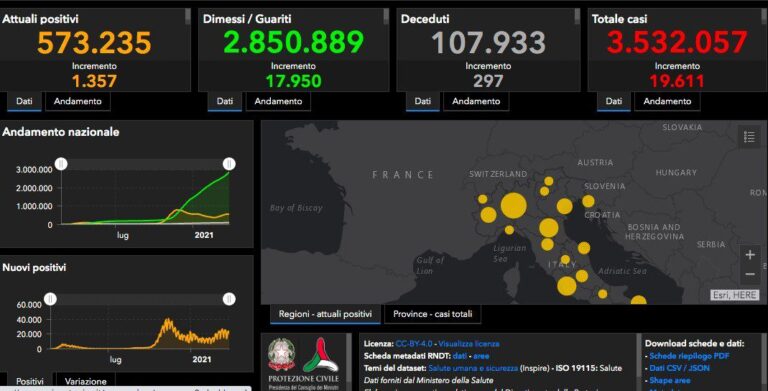This screenshot has height=391, width=768.
Task: Click scrollbar in Dimessi / Guariti panel
Action: point(386,16)
